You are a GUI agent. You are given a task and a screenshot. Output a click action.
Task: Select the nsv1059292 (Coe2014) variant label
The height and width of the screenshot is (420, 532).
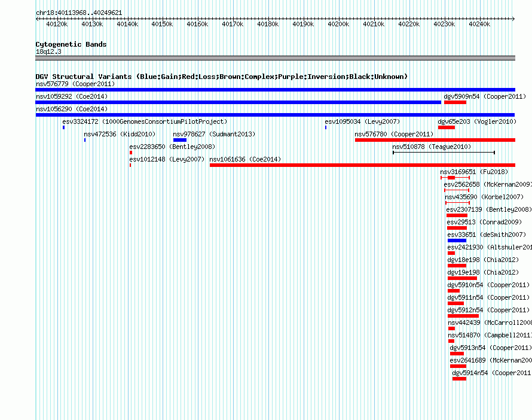pyautogui.click(x=72, y=96)
